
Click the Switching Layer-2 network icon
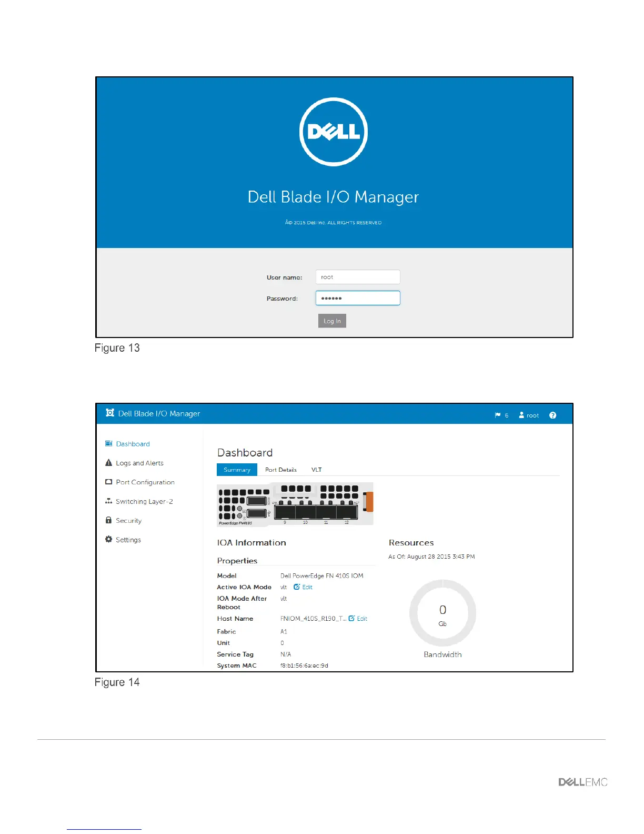click(x=108, y=501)
